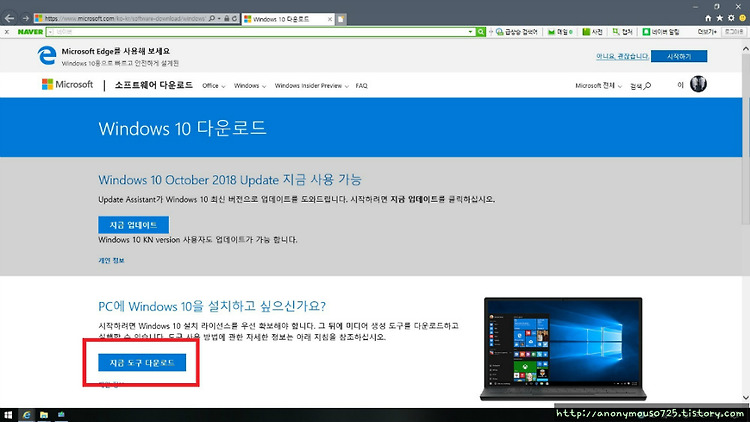Click the page scrollbar down arrow
This screenshot has width=750, height=422.
[x=746, y=398]
